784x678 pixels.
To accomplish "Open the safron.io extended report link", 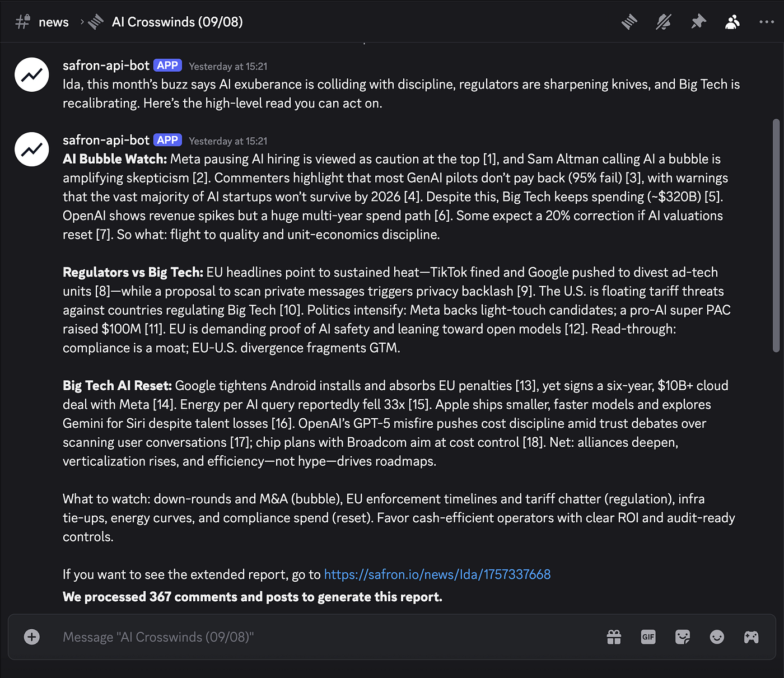I will 437,574.
